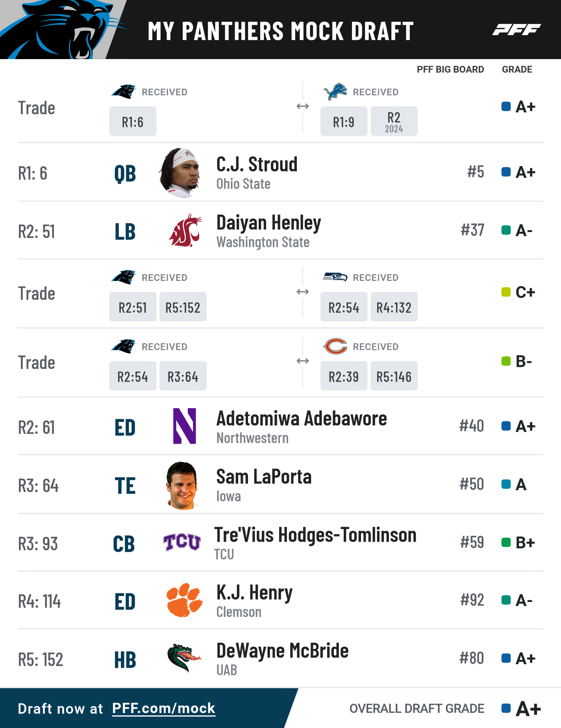Click the Washington State Cougars logo
This screenshot has width=561, height=728.
click(185, 230)
